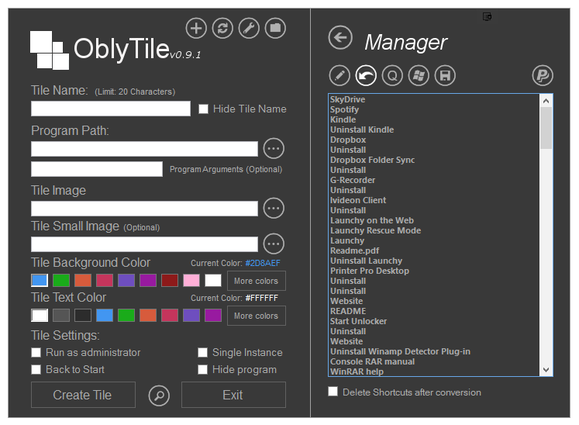
Task: Click the PayPal donate icon
Action: pos(542,76)
